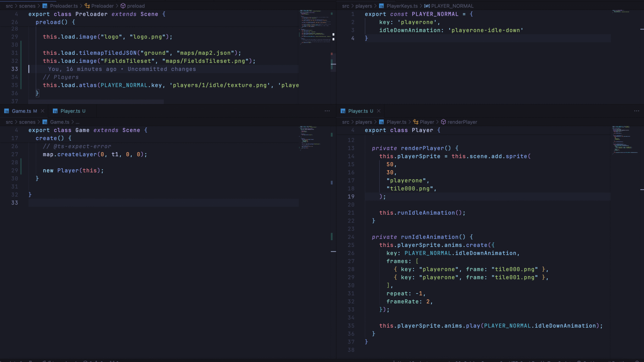This screenshot has height=362, width=644.
Task: Click the horizontal scrollbar below the Preloader.ts code
Action: [x=96, y=102]
